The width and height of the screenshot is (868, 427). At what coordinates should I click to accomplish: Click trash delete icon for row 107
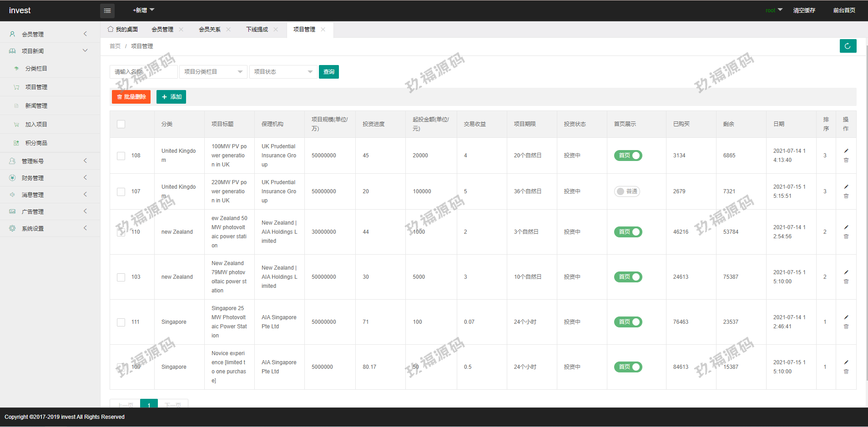pyautogui.click(x=846, y=196)
